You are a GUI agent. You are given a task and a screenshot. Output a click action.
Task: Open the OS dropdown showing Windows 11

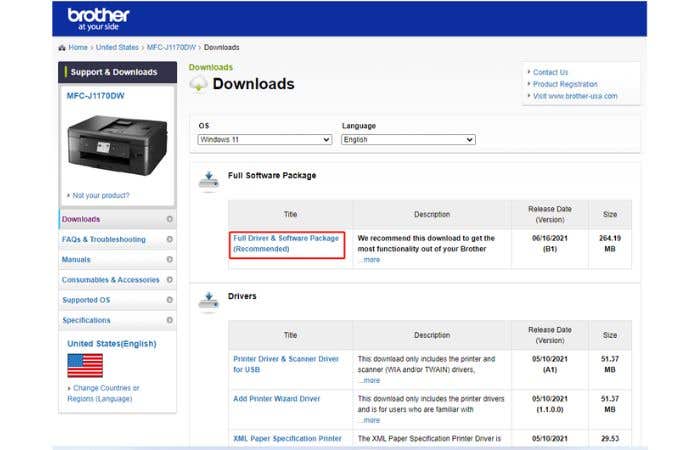coord(265,140)
